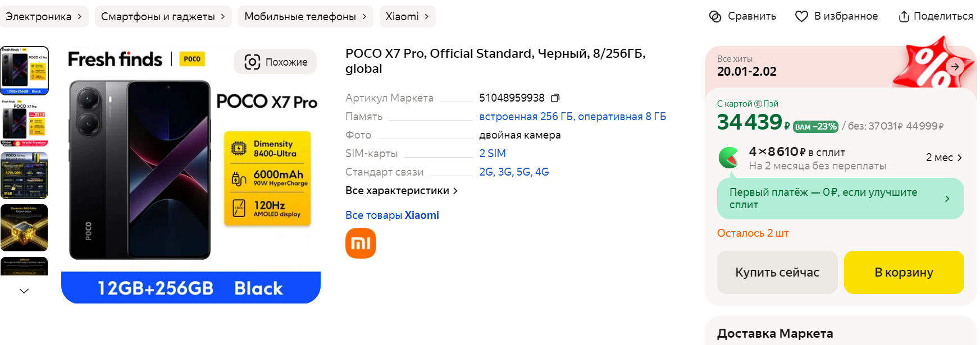Copy the Market article number
Image resolution: width=980 pixels, height=345 pixels.
(x=555, y=98)
